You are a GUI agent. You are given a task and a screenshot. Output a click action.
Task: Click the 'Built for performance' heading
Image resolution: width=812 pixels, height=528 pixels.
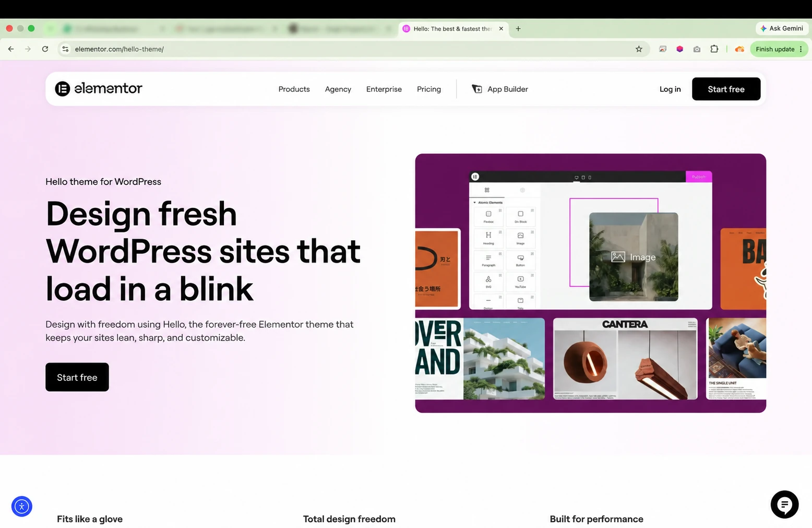pos(596,519)
